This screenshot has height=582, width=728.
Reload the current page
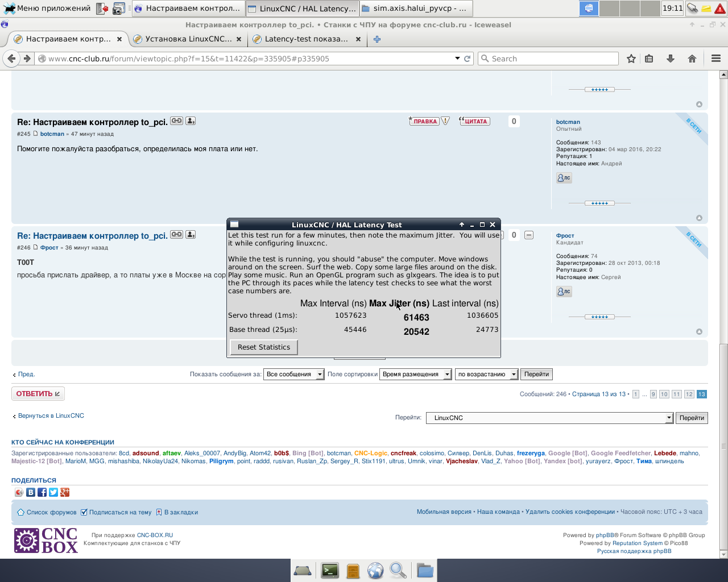(468, 59)
